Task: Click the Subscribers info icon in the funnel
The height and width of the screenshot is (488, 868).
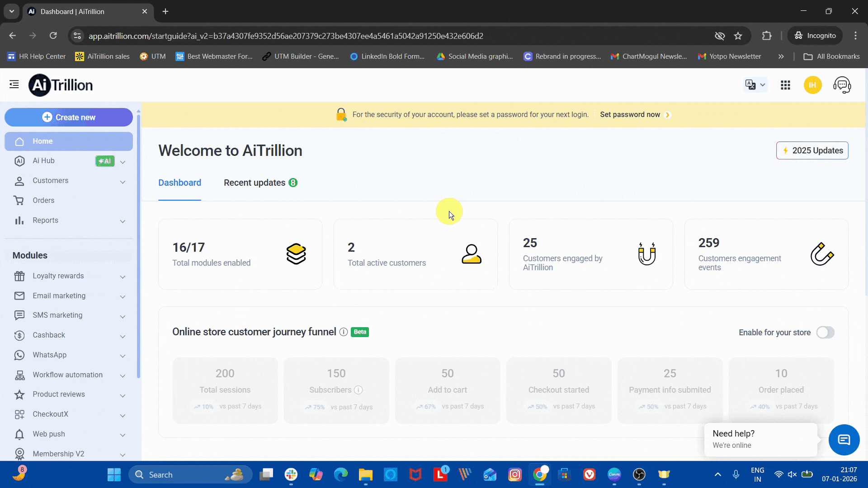Action: [358, 390]
